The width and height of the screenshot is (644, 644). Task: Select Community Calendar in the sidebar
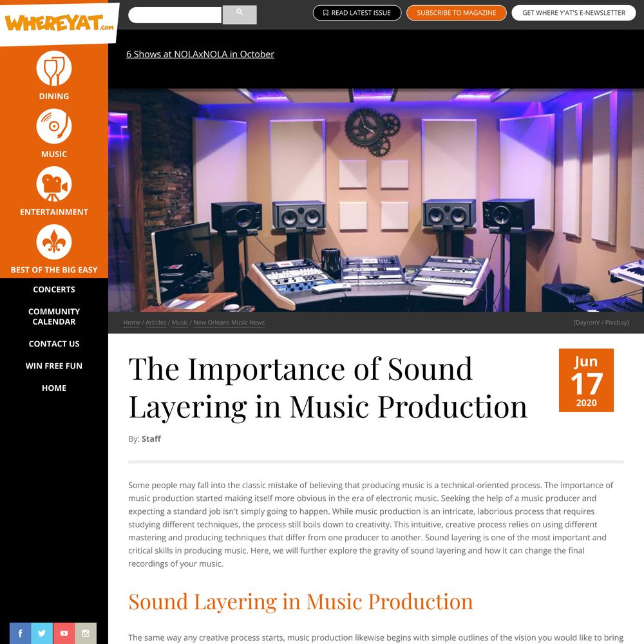[x=54, y=317]
